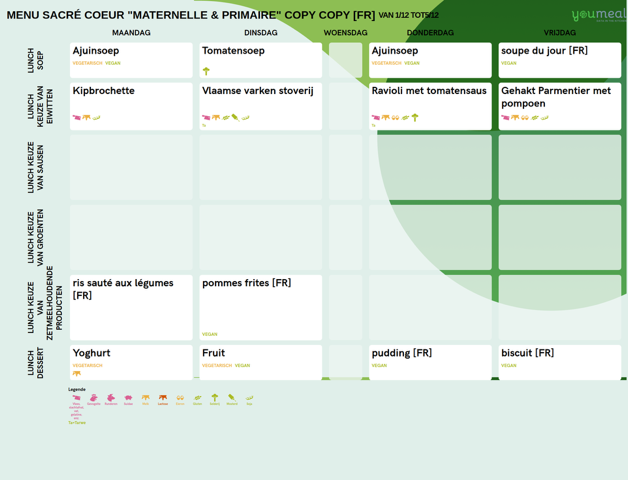Click the Mosterd icon in the legend
Screen dimensions: 628x480
click(x=232, y=398)
